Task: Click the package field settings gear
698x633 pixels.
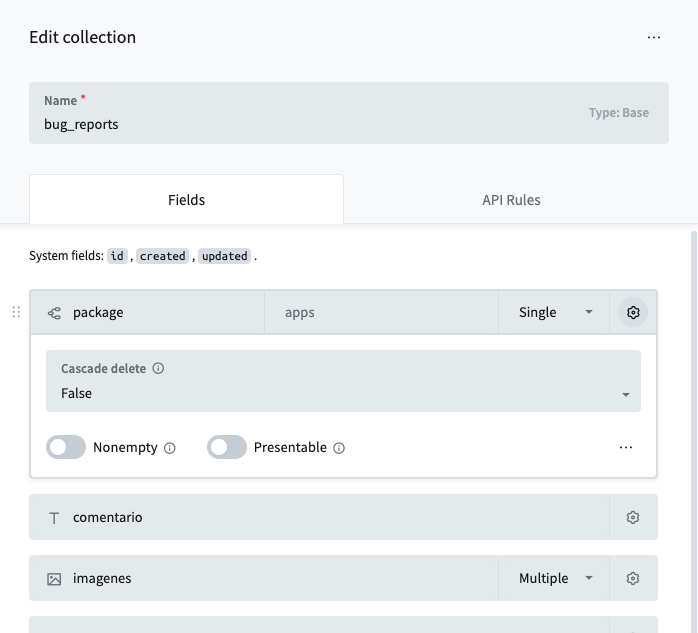Action: 632,313
